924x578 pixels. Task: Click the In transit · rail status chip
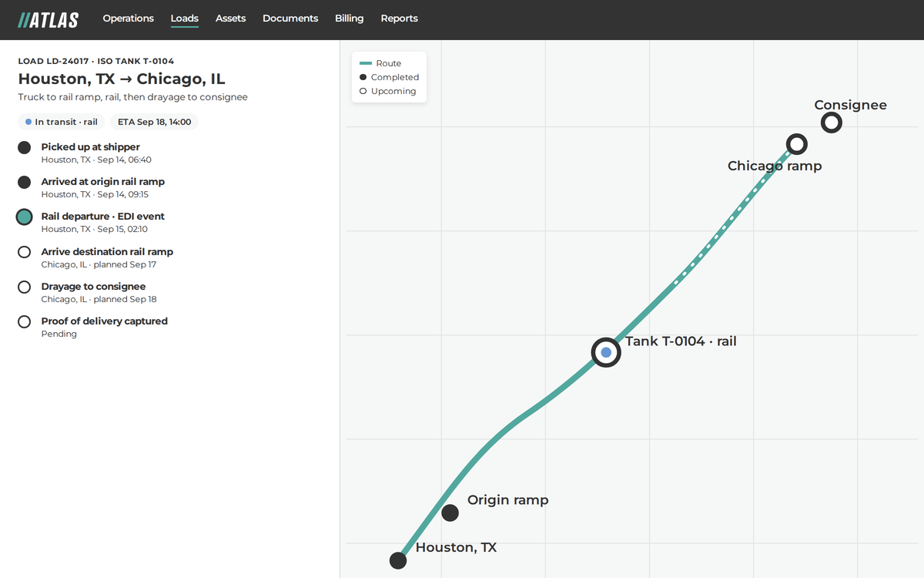point(62,122)
